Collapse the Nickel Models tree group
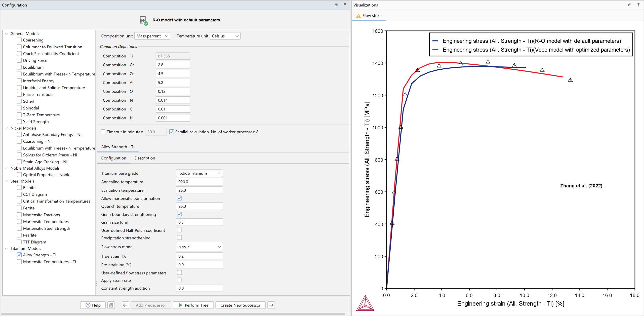 click(7, 128)
